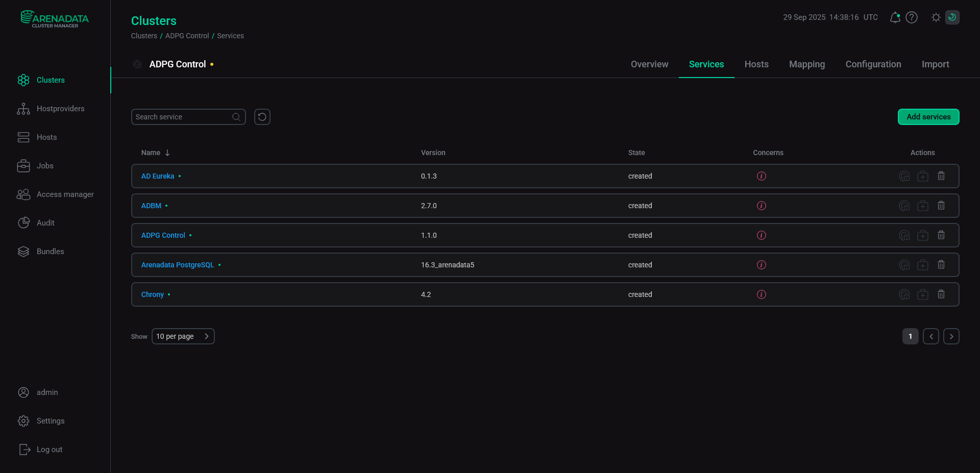
Task: Switch to the Hosts tab
Action: 756,64
